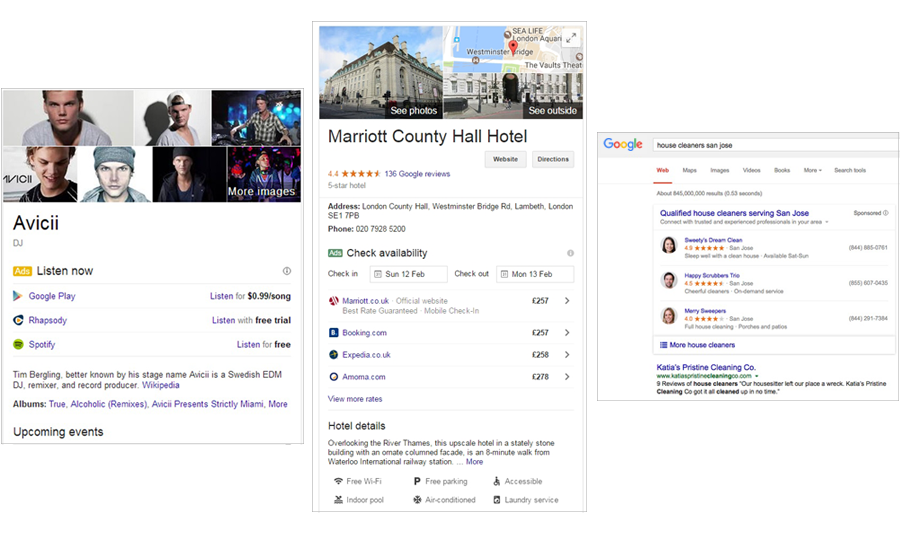Click the Marriott.co.uk logo icon
Image resolution: width=900 pixels, height=537 pixels.
(333, 301)
